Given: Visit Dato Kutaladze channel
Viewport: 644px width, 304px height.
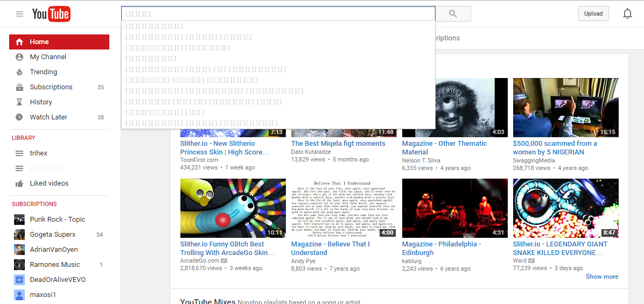Looking at the screenshot, I should click(x=311, y=152).
